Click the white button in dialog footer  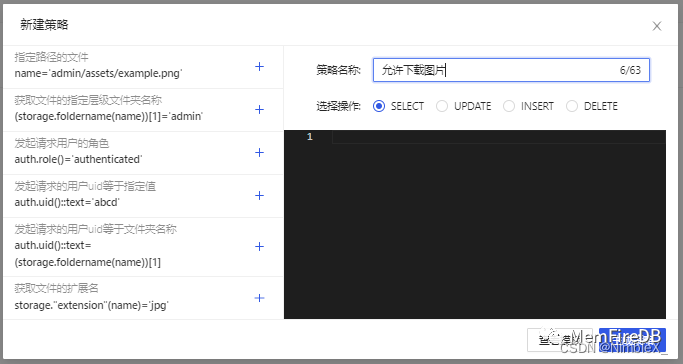pyautogui.click(x=560, y=340)
